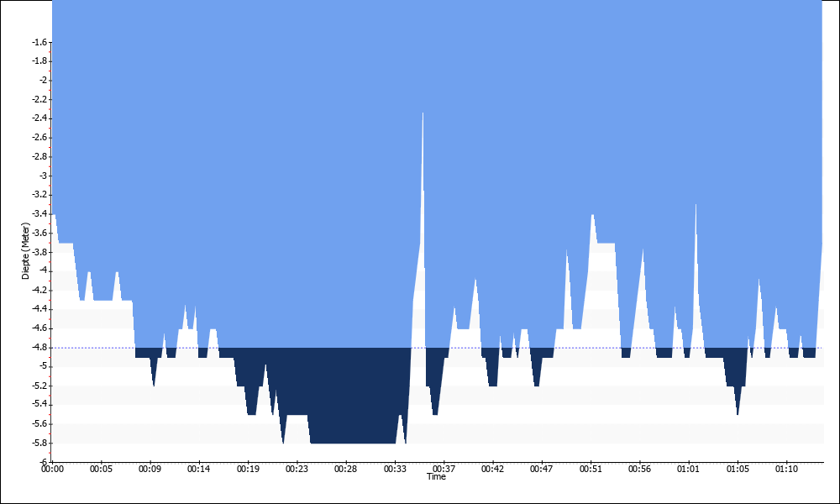The width and height of the screenshot is (840, 504).
Task: Click the -1.8 depth axis label
Action: pos(40,61)
